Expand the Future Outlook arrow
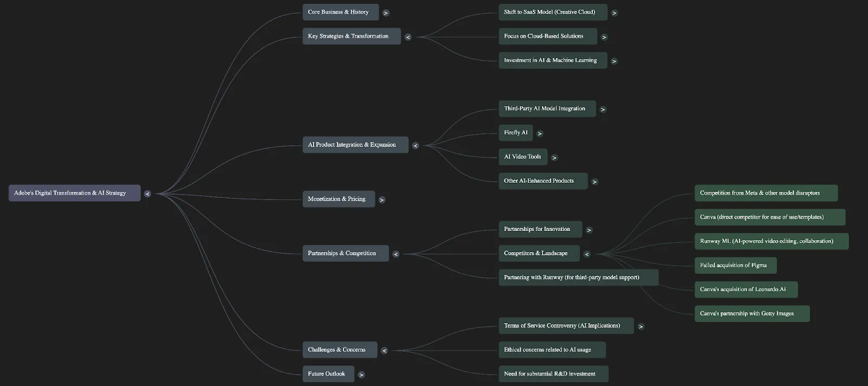The height and width of the screenshot is (386, 868). (x=361, y=375)
